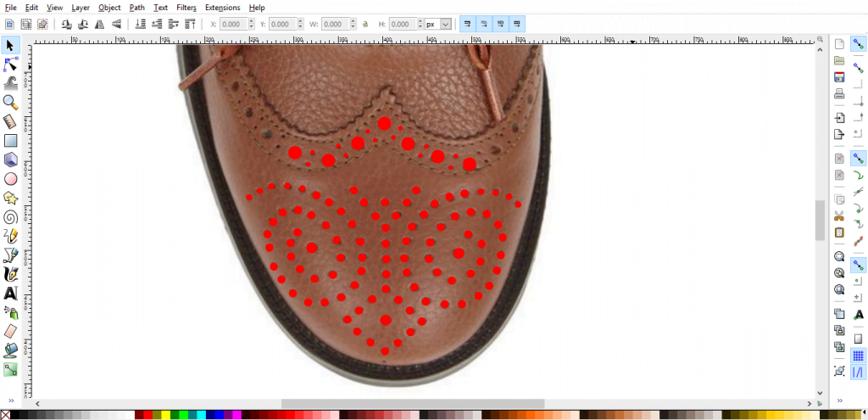Viewport: 868px width, 420px height.
Task: Cut selection with scissors icon
Action: 840,216
